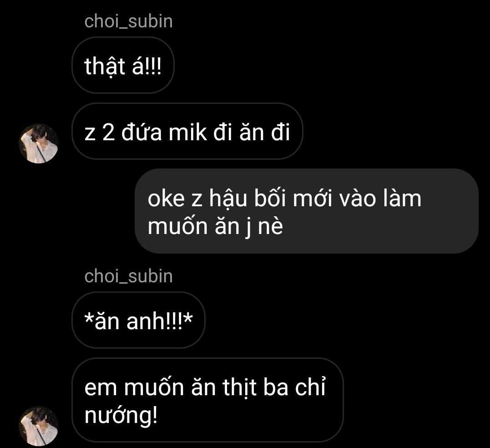Click the word "em" starting the last message

pyautogui.click(x=101, y=389)
